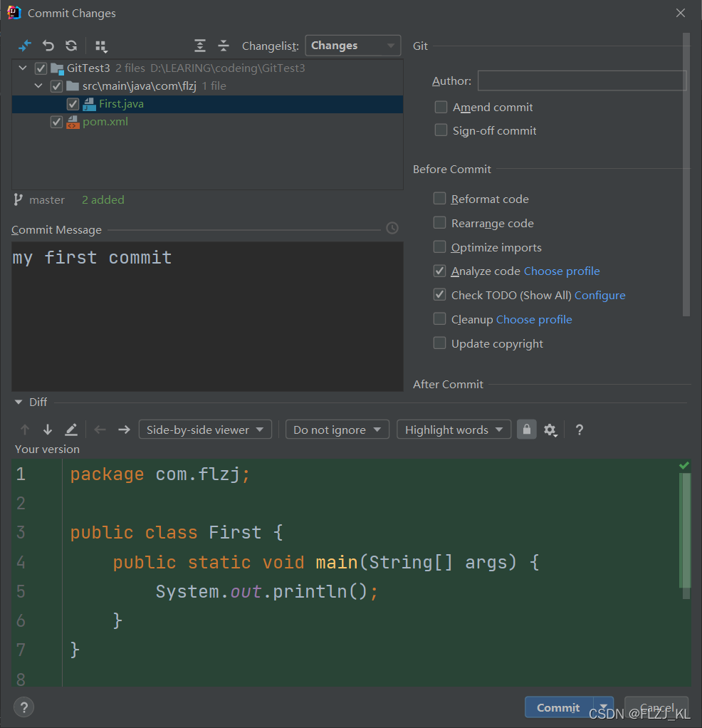The height and width of the screenshot is (728, 702).
Task: Enable Reformat code checkbox
Action: point(439,199)
